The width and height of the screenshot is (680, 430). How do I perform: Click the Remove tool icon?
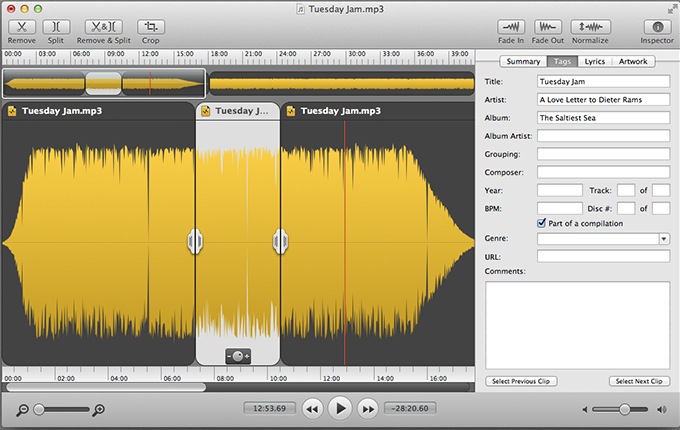[22, 26]
